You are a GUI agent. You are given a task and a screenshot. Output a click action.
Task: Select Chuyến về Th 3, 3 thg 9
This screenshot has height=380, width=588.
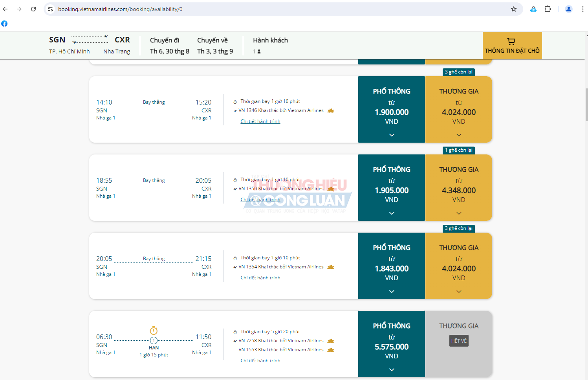[215, 46]
